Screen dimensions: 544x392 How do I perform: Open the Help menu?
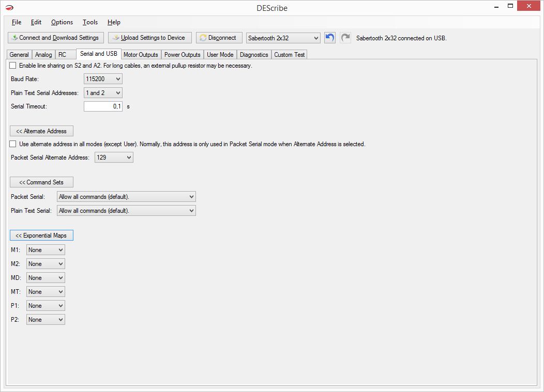coord(114,22)
